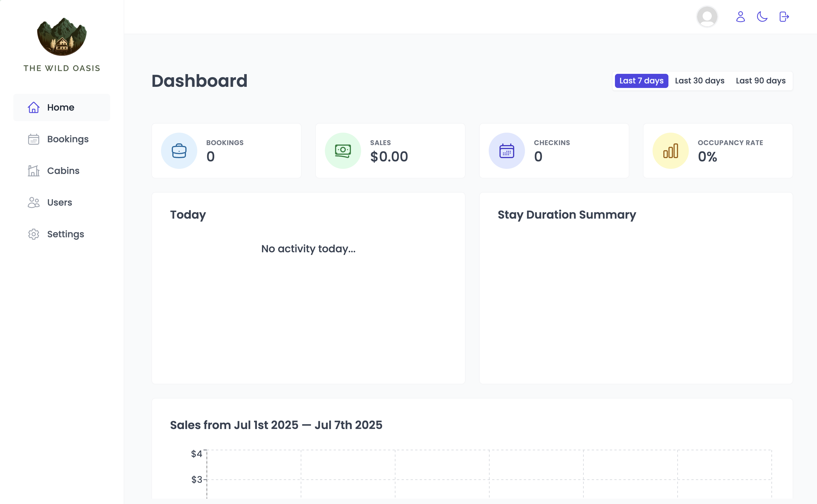Click the CHECKINS stat label
The image size is (817, 504).
point(552,143)
